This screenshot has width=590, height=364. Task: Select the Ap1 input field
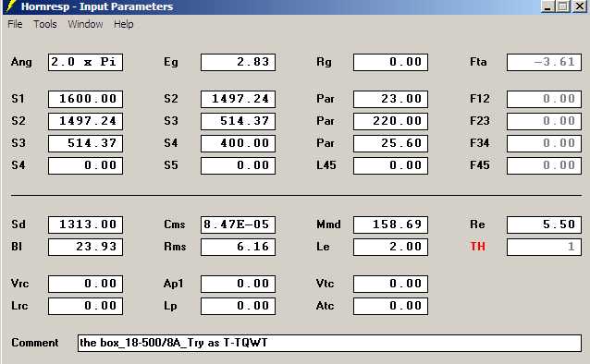click(x=239, y=284)
